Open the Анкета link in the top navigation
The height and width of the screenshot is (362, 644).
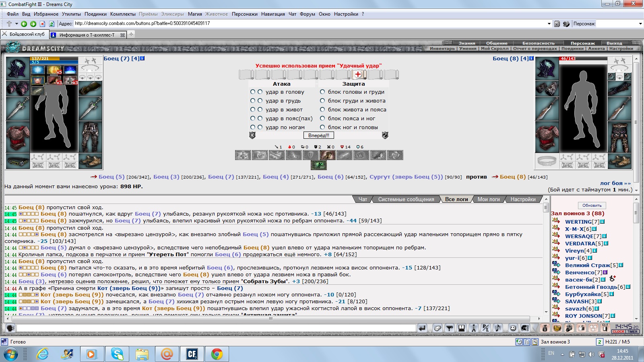point(596,49)
